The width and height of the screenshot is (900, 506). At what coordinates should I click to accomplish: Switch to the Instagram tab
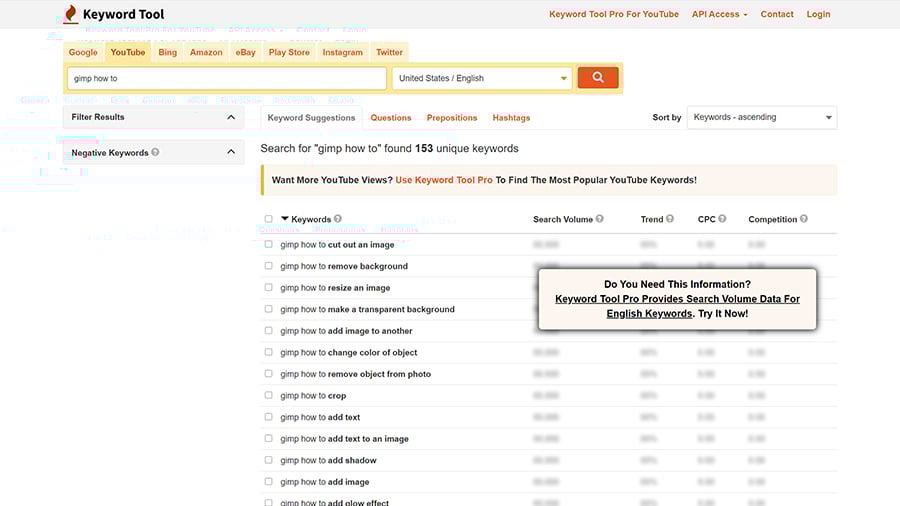pyautogui.click(x=343, y=52)
